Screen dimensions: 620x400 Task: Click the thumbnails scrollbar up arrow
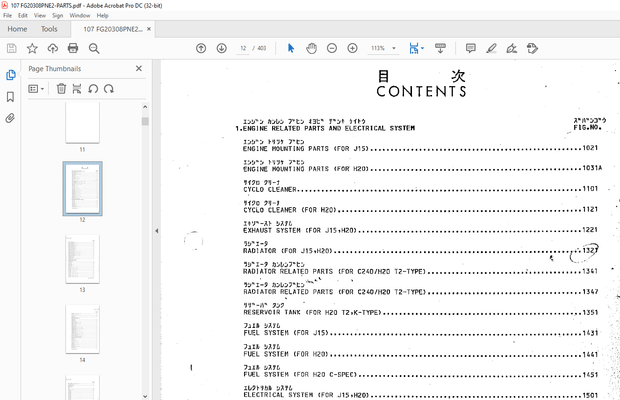pyautogui.click(x=145, y=107)
